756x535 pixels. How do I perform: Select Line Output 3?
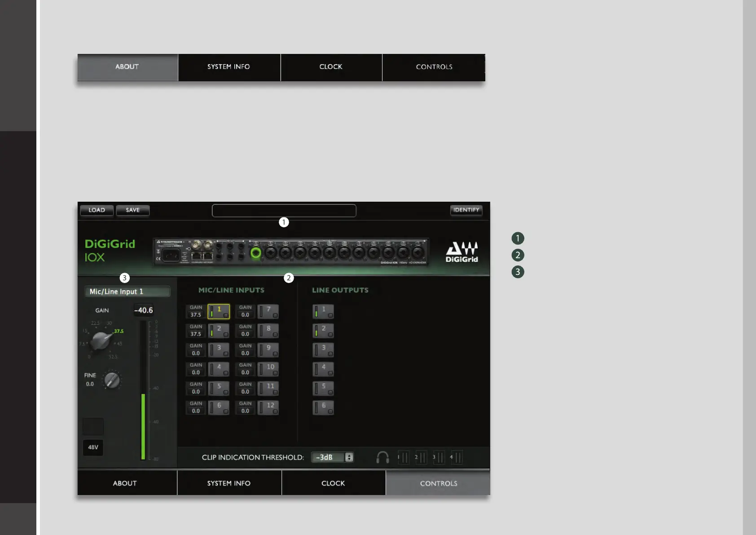(323, 350)
